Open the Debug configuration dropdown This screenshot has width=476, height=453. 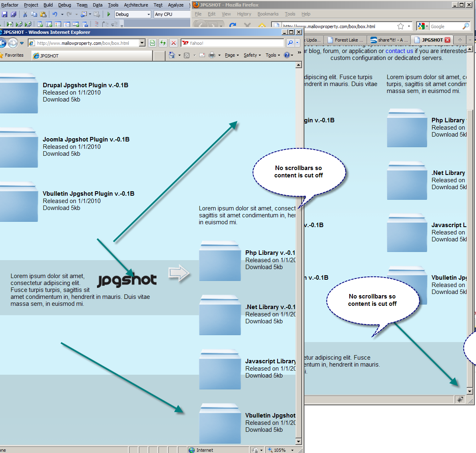(x=132, y=14)
